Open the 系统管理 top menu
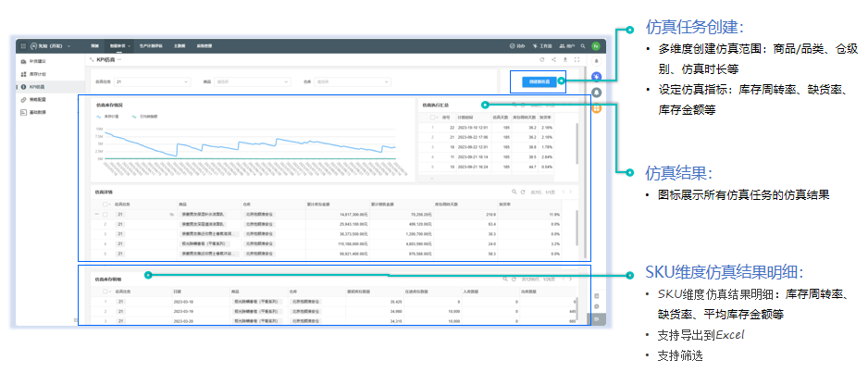The height and width of the screenshot is (385, 868). [x=205, y=44]
